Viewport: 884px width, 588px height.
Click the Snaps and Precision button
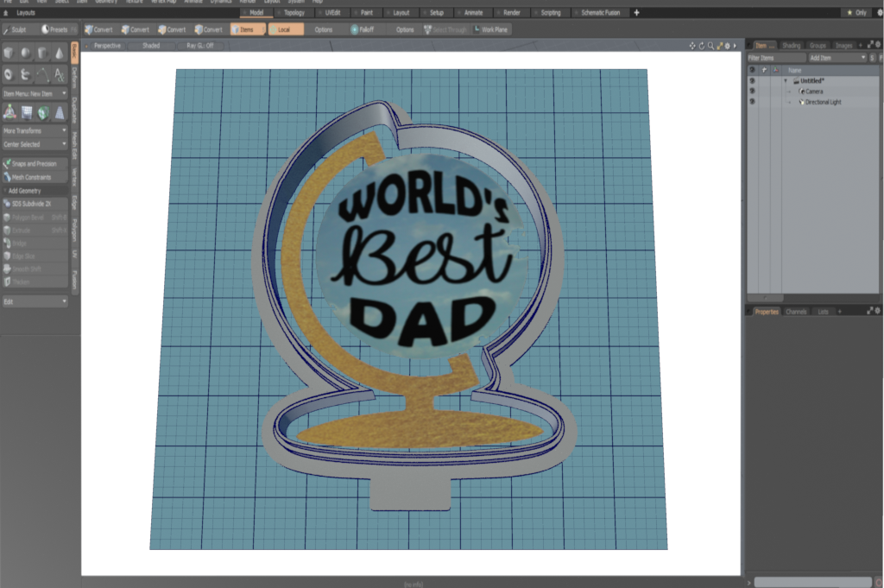[x=35, y=163]
